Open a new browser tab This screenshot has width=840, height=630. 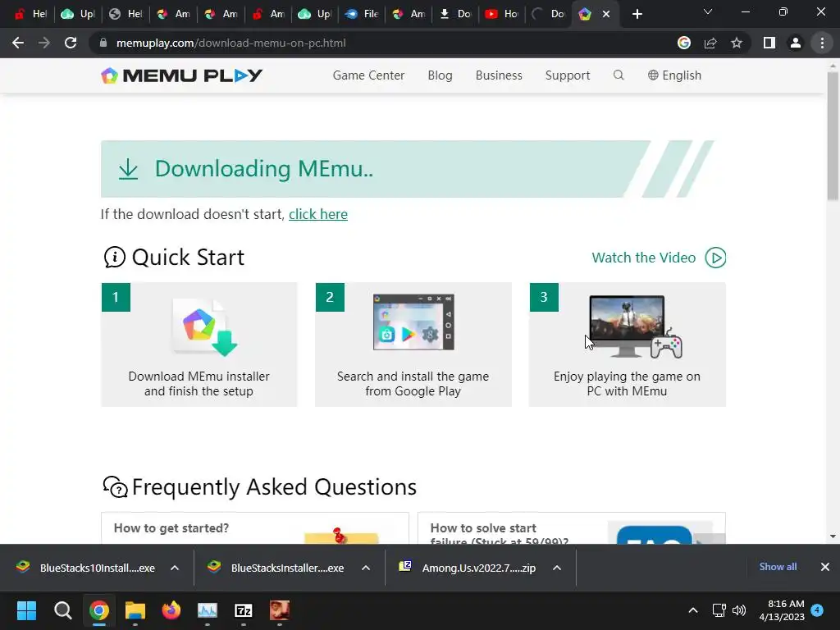coord(637,14)
